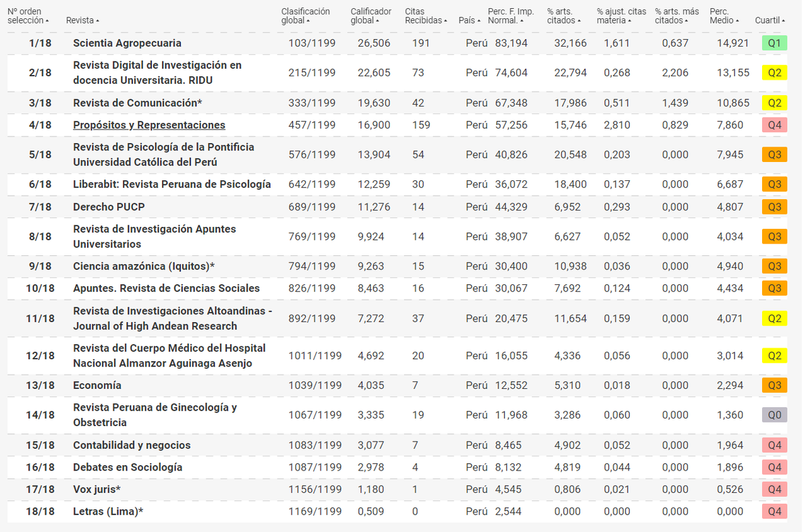
Task: Sort by Perc. F. Imp. Normal. column
Action: (511, 16)
